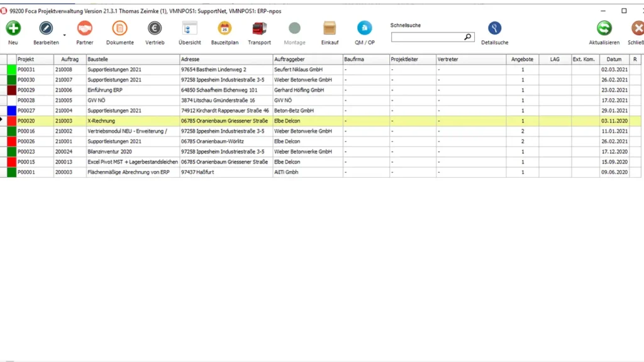
Task: Click the Projekt column header
Action: [28, 59]
